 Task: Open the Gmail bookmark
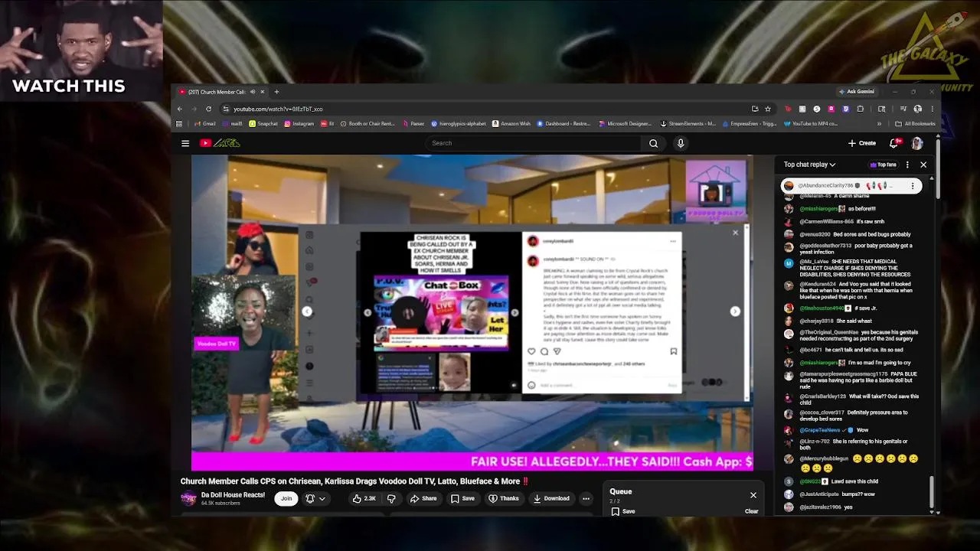click(x=204, y=124)
